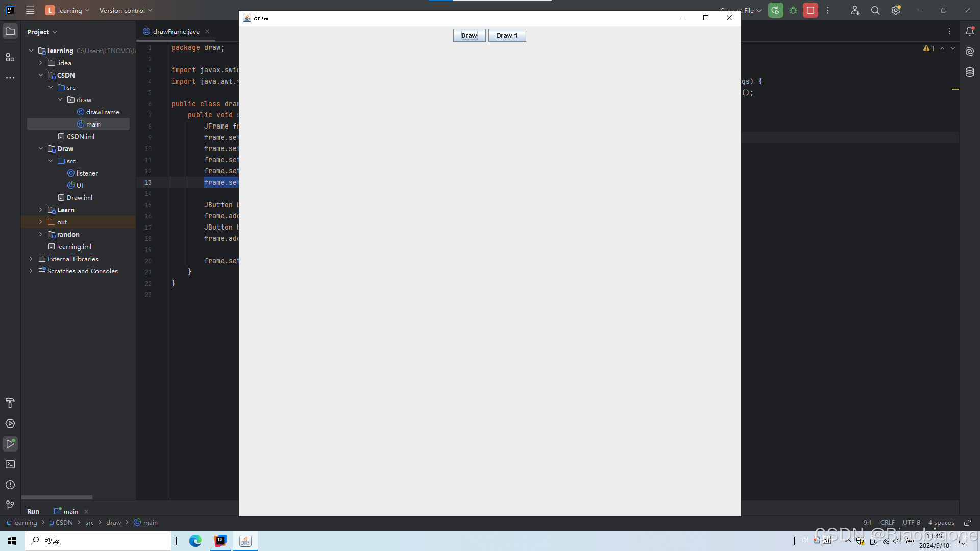980x551 pixels.
Task: Expand the Learn module folder
Action: click(x=41, y=210)
